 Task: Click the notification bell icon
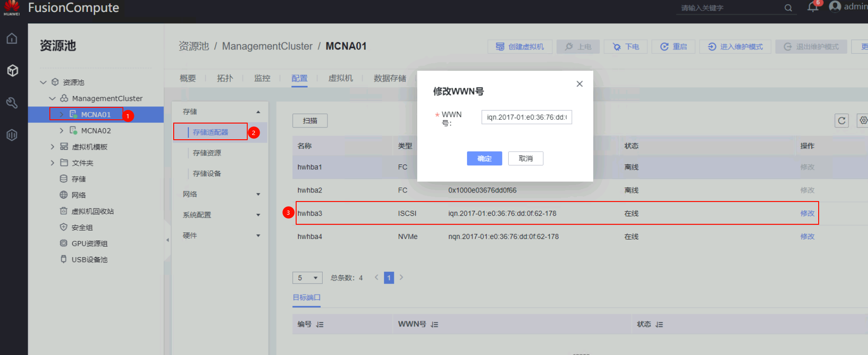point(812,7)
